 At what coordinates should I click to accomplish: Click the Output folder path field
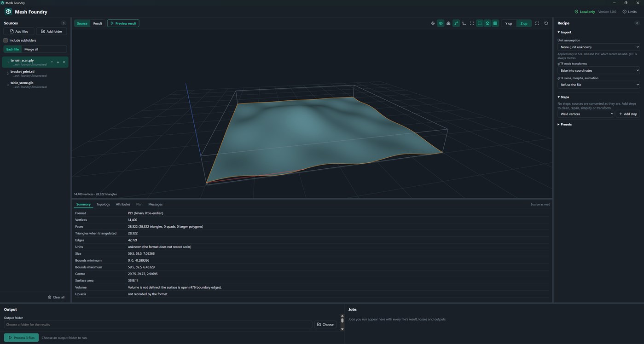click(x=158, y=325)
